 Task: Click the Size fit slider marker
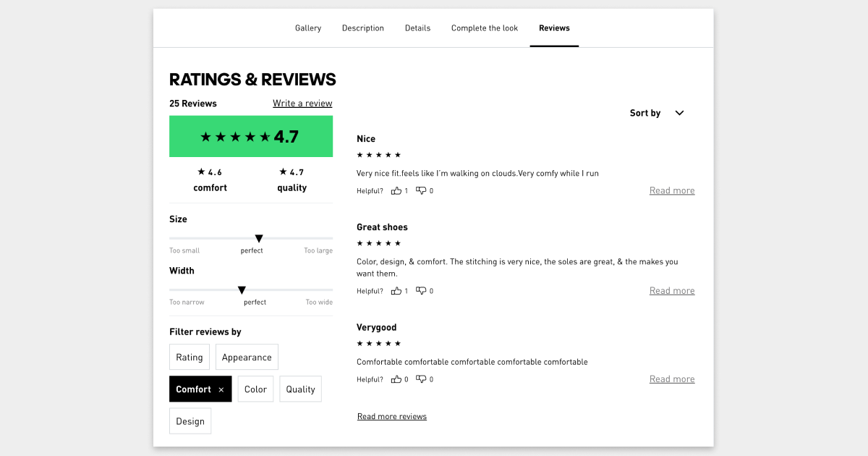(x=259, y=239)
